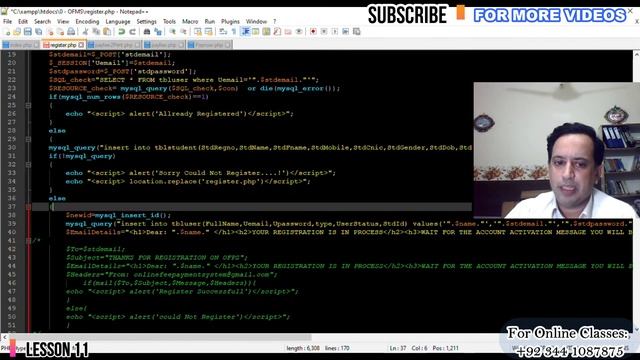Show the Document Map panel icon
Image resolution: width=640 pixels, height=360 pixels.
[x=266, y=31]
